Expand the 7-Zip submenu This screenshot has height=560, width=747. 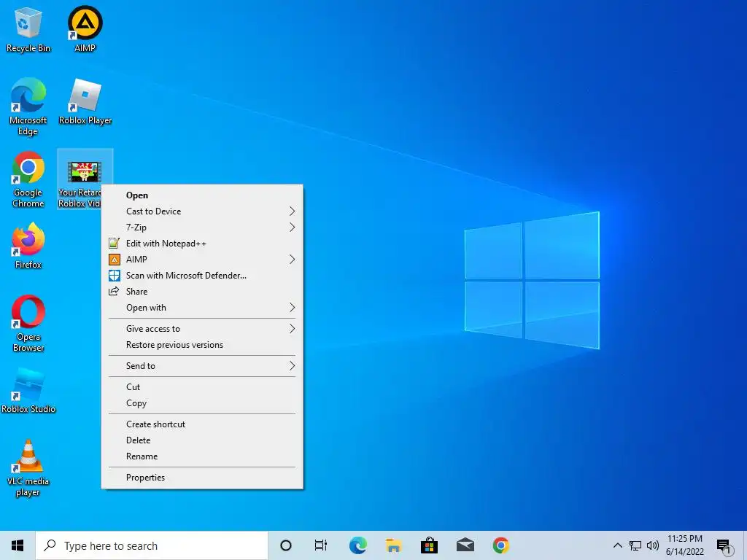pos(202,227)
